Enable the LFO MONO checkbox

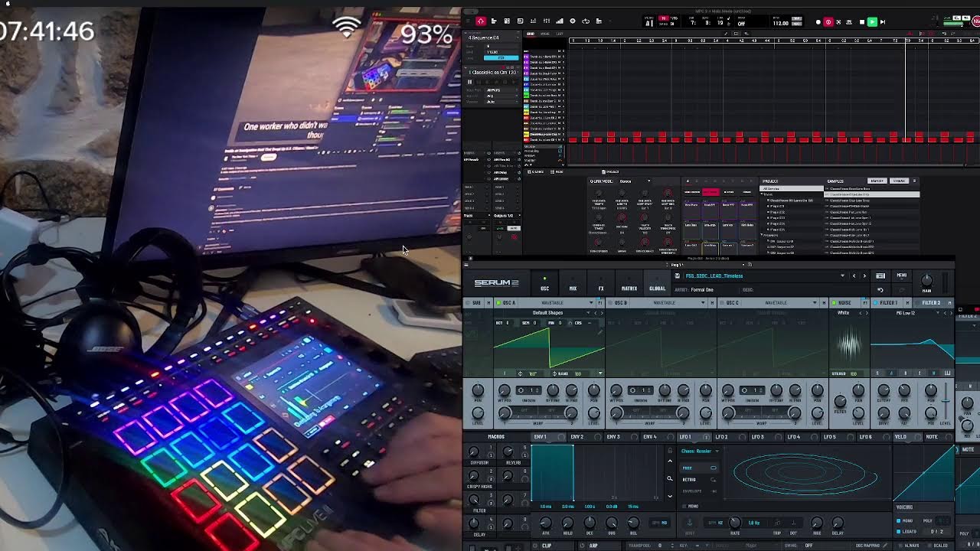684,506
